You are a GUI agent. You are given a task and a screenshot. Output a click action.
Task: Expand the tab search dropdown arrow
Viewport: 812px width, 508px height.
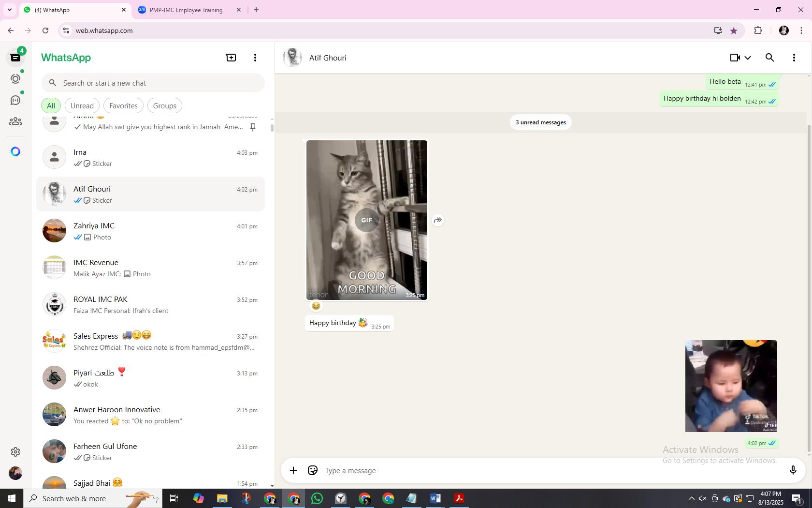tap(9, 10)
